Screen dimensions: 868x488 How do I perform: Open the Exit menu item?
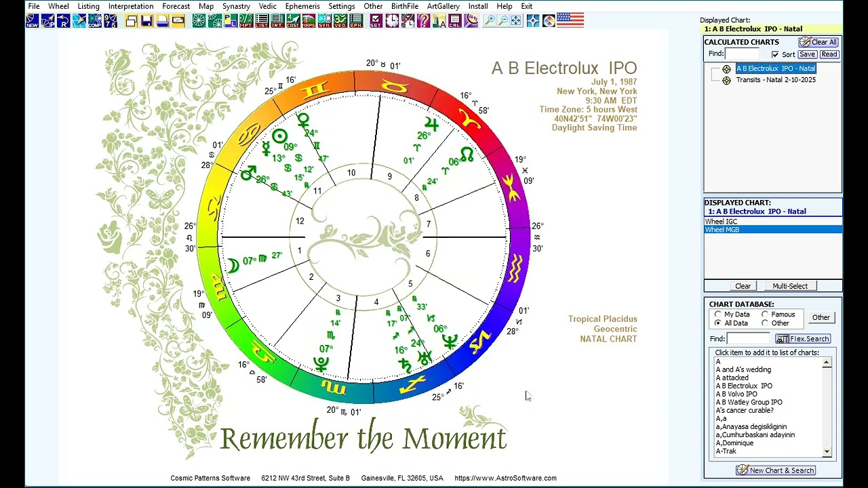[526, 6]
